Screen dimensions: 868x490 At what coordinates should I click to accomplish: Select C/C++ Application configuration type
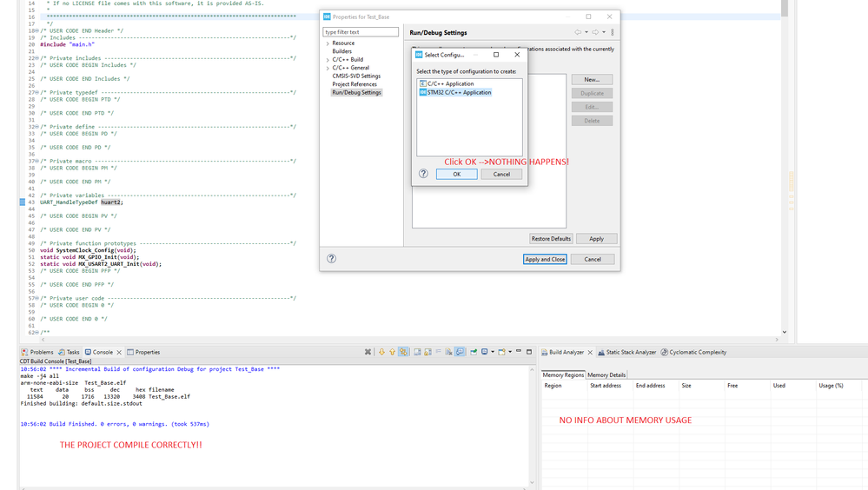(447, 83)
